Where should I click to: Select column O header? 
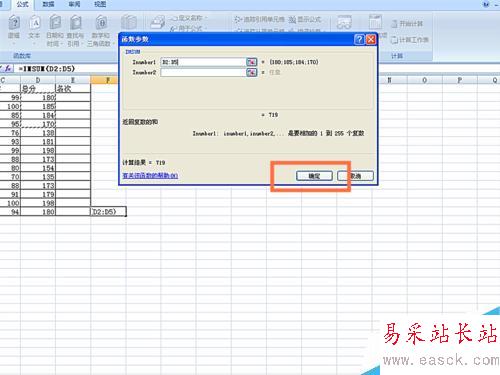[424, 80]
